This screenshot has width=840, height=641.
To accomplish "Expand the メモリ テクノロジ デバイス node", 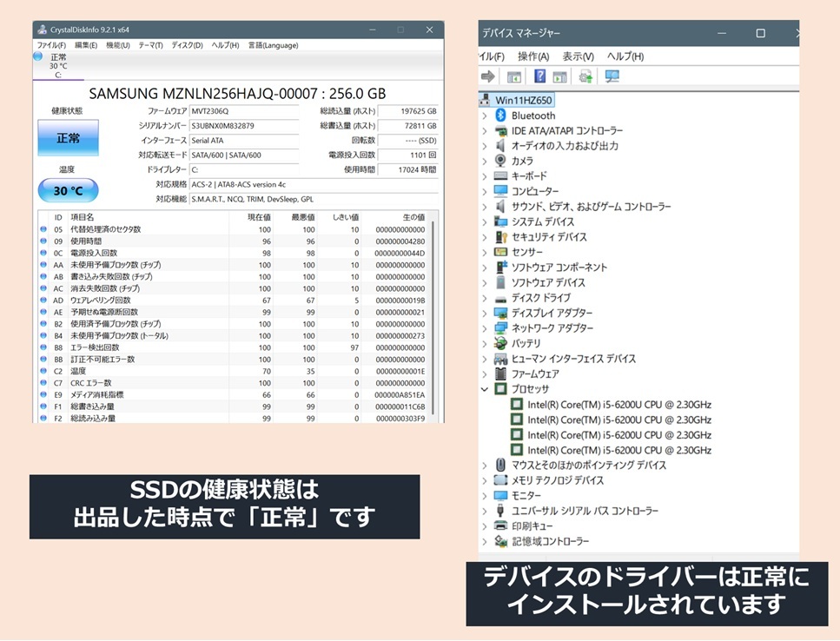I will point(485,480).
